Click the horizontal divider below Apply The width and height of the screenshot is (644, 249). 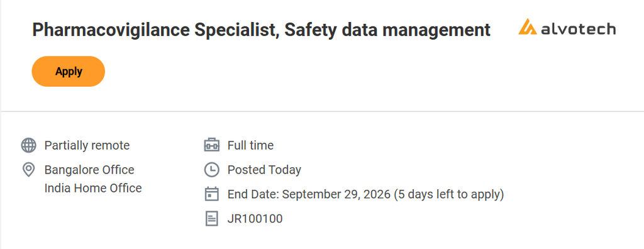click(322, 111)
